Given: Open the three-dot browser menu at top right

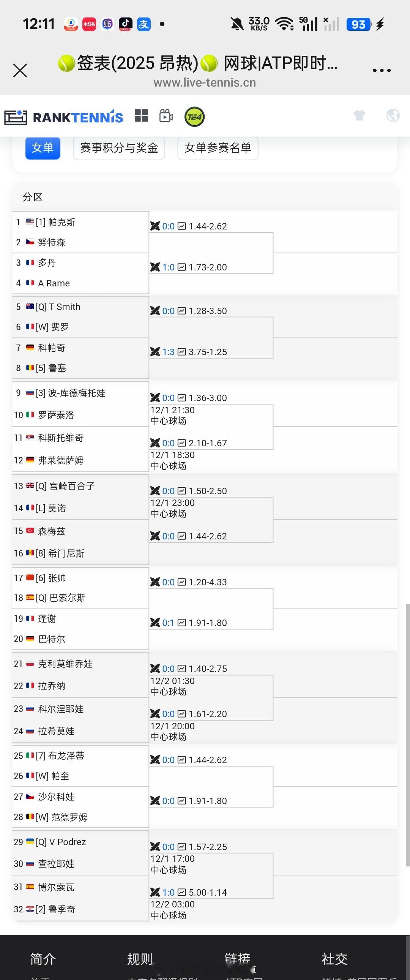Looking at the screenshot, I should click(x=382, y=70).
